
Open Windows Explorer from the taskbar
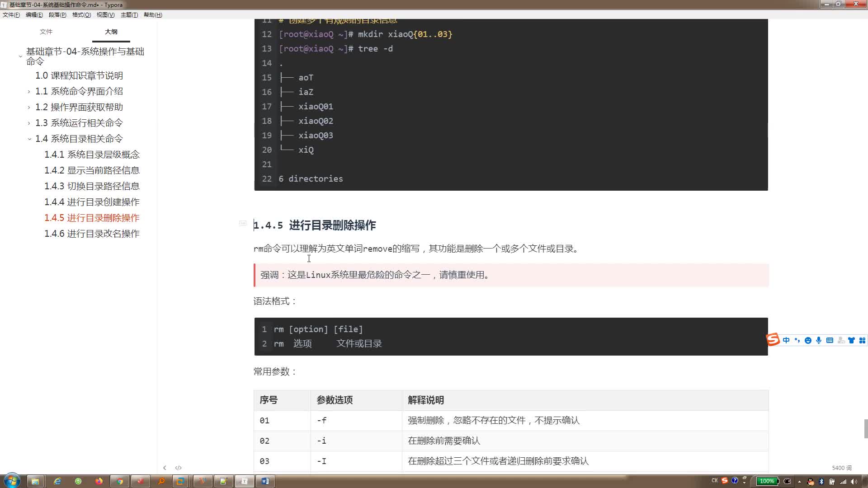(35, 481)
